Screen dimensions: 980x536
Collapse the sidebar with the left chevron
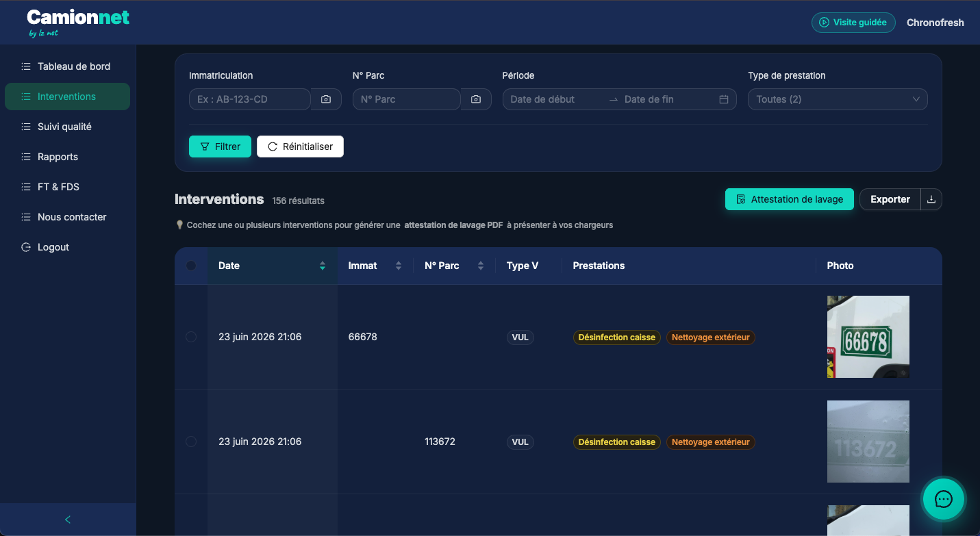click(68, 520)
